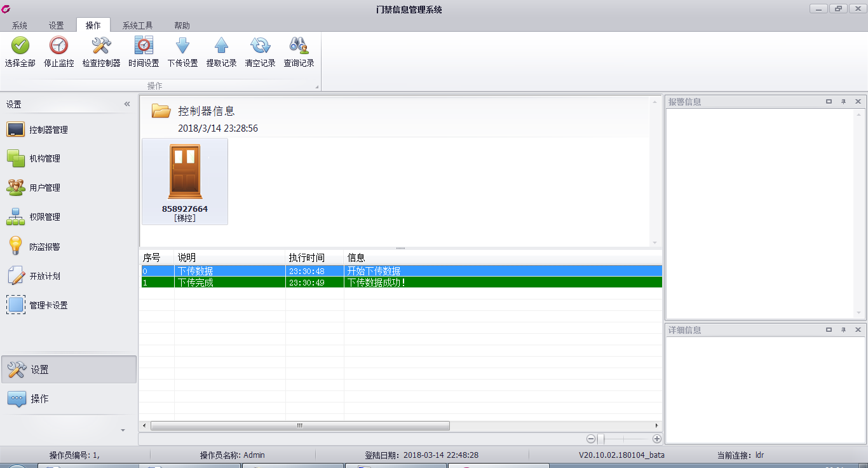Click the 检查控制器 tools icon
The image size is (868, 468).
click(101, 45)
